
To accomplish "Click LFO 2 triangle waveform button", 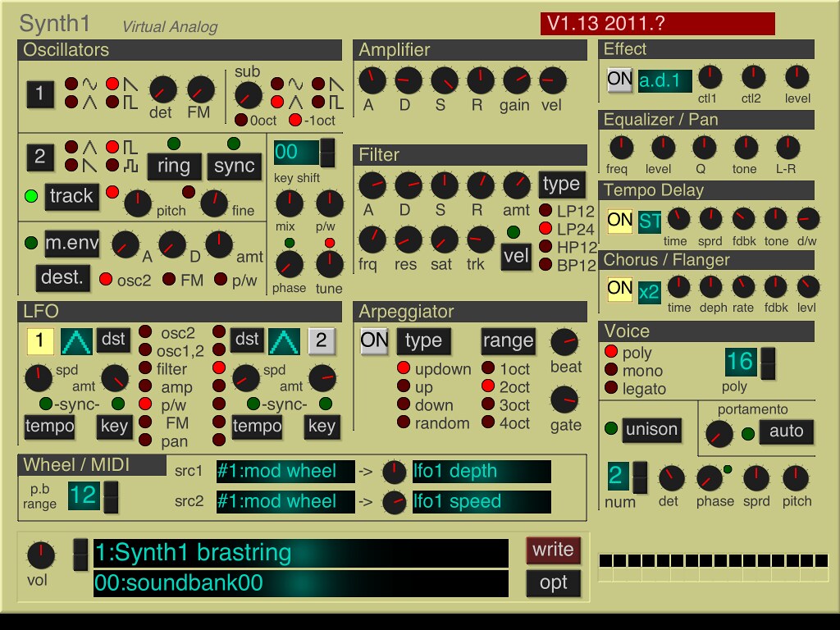I will click(x=283, y=341).
